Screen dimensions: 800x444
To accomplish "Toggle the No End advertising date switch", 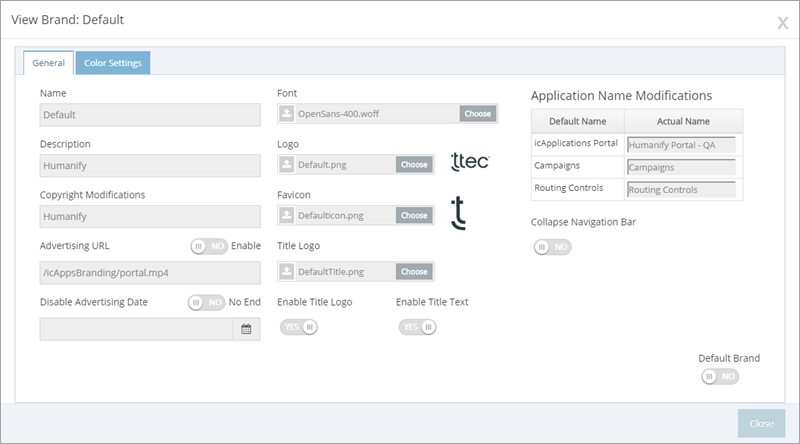I will click(207, 303).
